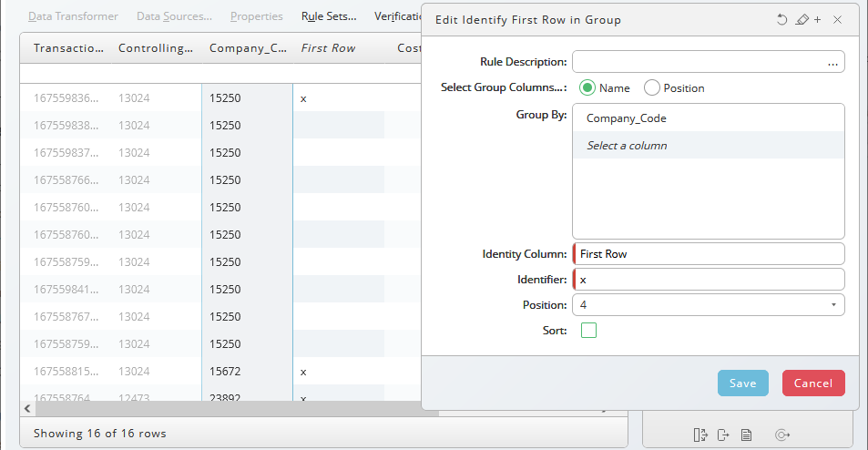
Task: Select the Position radio button
Action: tap(652, 88)
